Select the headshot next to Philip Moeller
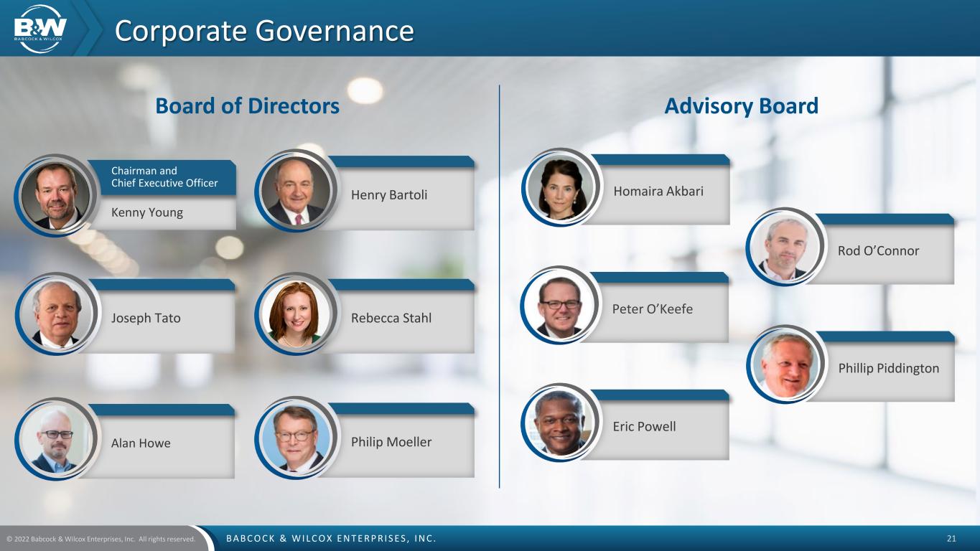980x551 pixels. pyautogui.click(x=295, y=438)
